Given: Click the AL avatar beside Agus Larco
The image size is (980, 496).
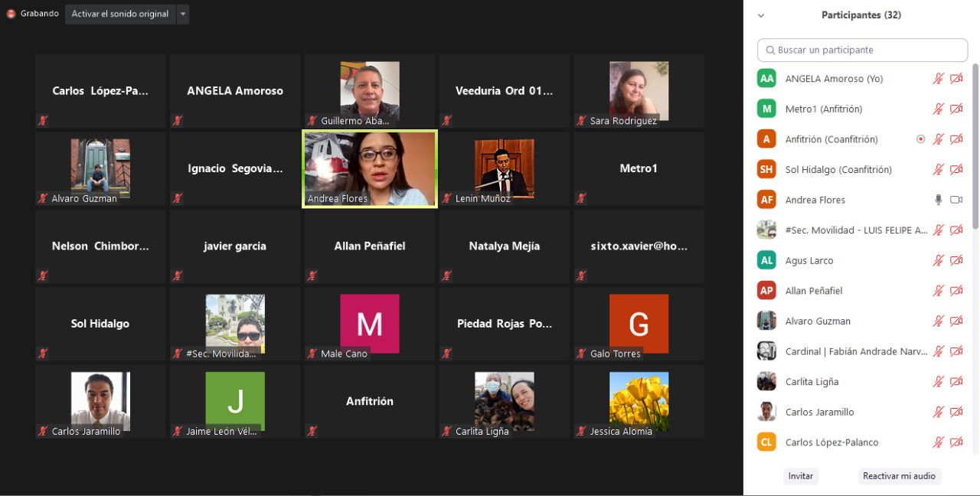Looking at the screenshot, I should coord(766,260).
